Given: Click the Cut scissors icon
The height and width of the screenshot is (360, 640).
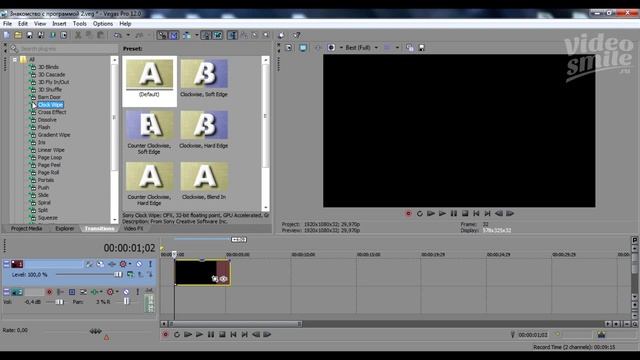Looking at the screenshot, I should click(78, 36).
